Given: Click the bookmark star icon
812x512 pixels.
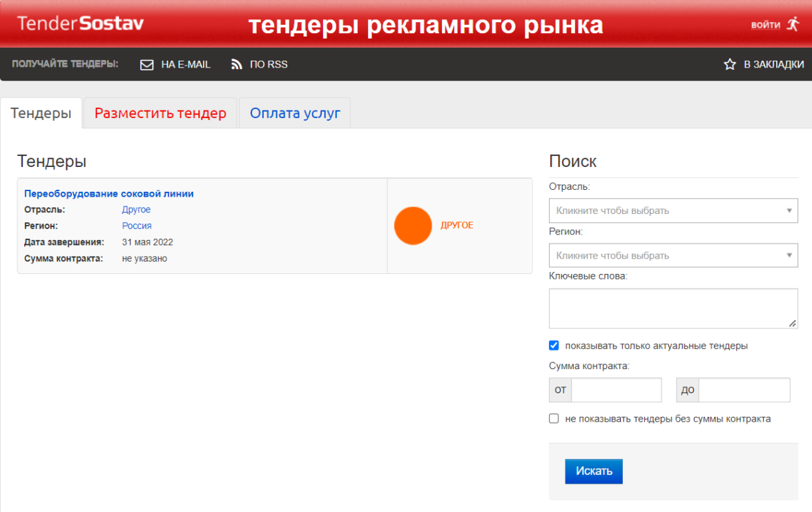Looking at the screenshot, I should coord(730,64).
